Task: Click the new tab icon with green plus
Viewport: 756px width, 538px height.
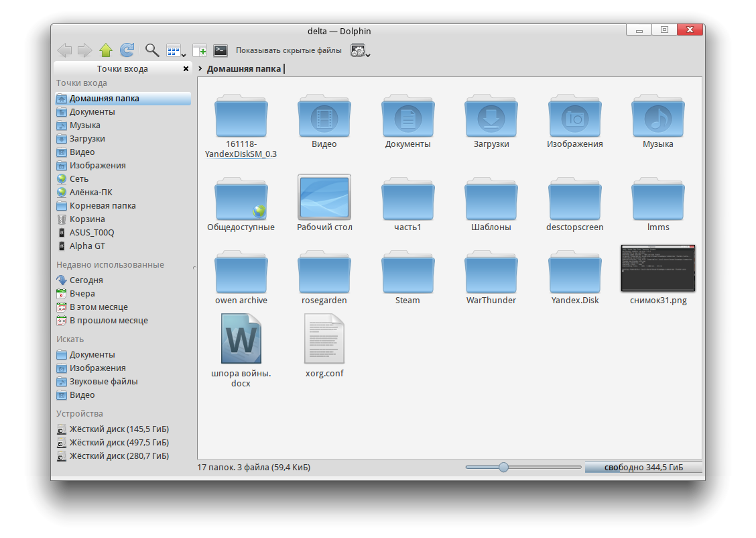Action: (x=199, y=50)
